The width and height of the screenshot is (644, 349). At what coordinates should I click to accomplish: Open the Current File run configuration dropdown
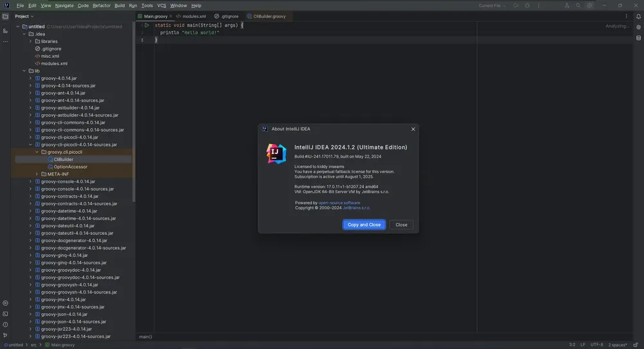[x=492, y=5]
